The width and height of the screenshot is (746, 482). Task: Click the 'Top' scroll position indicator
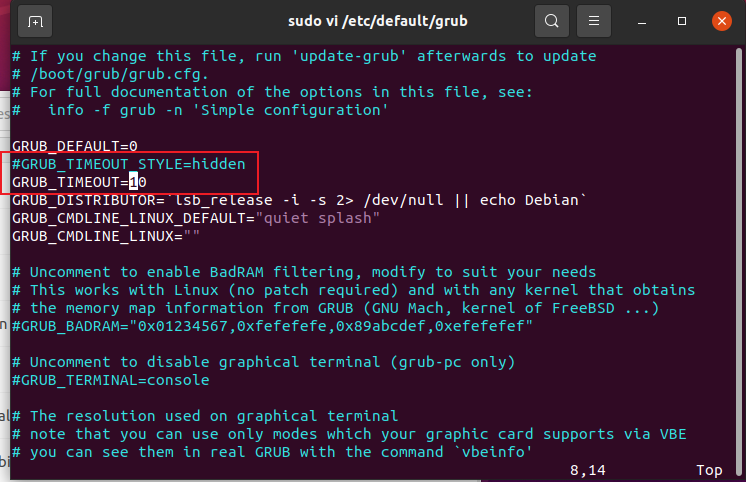(x=711, y=469)
